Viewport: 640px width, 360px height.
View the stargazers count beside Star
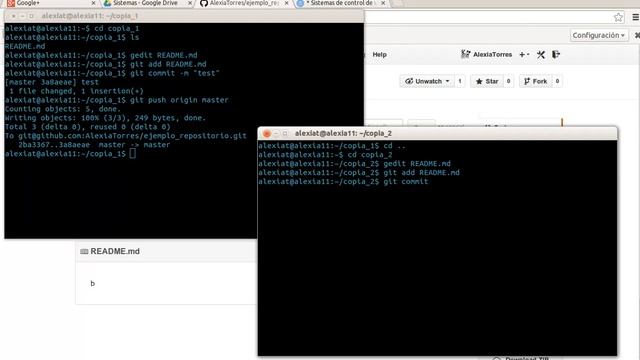[x=508, y=81]
